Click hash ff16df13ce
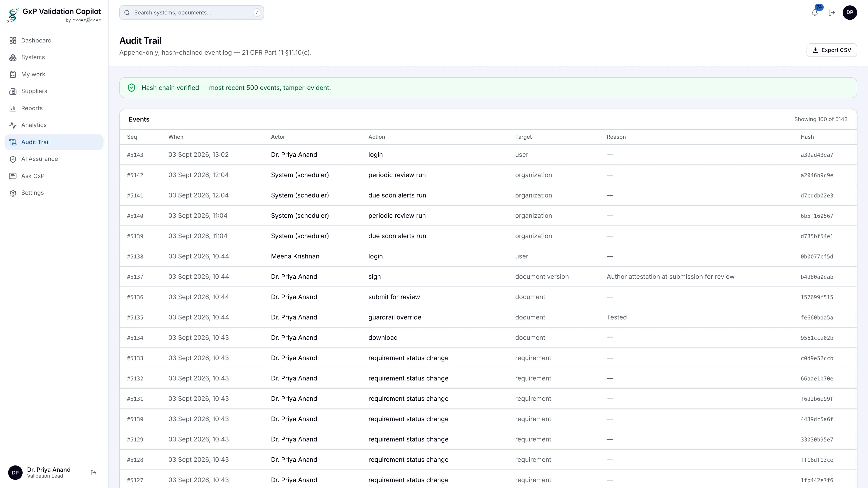 tap(816, 460)
